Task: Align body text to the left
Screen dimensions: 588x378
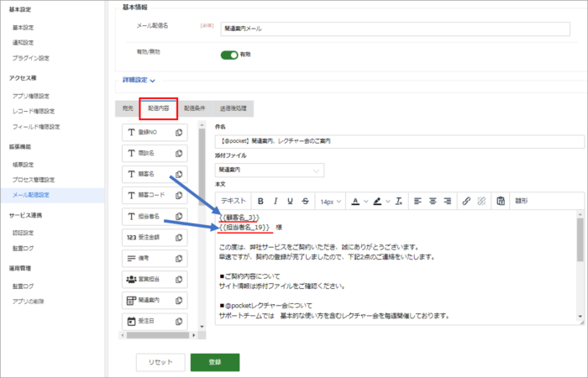Action: (417, 202)
